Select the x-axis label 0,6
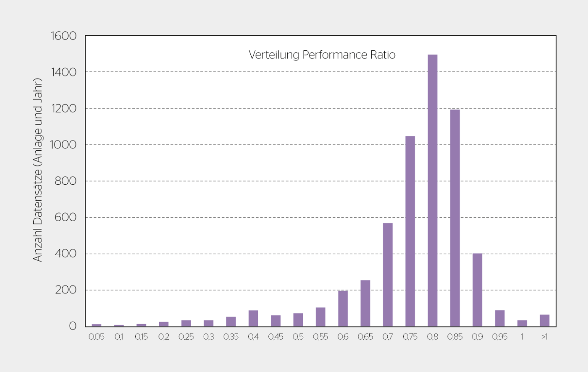588x372 pixels. [x=343, y=337]
